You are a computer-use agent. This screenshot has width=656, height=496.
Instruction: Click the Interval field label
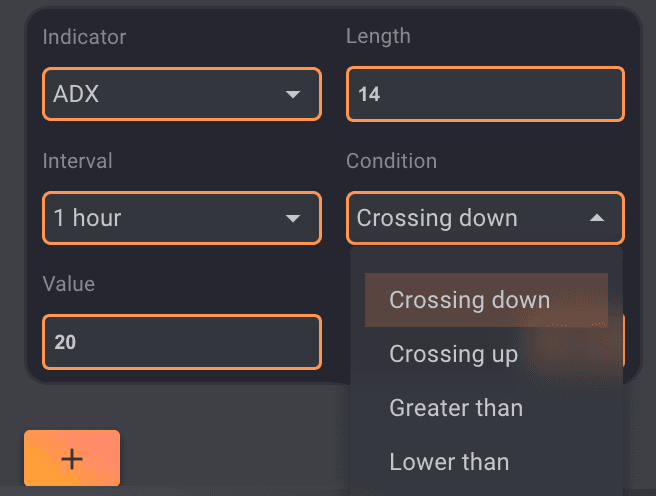(77, 161)
